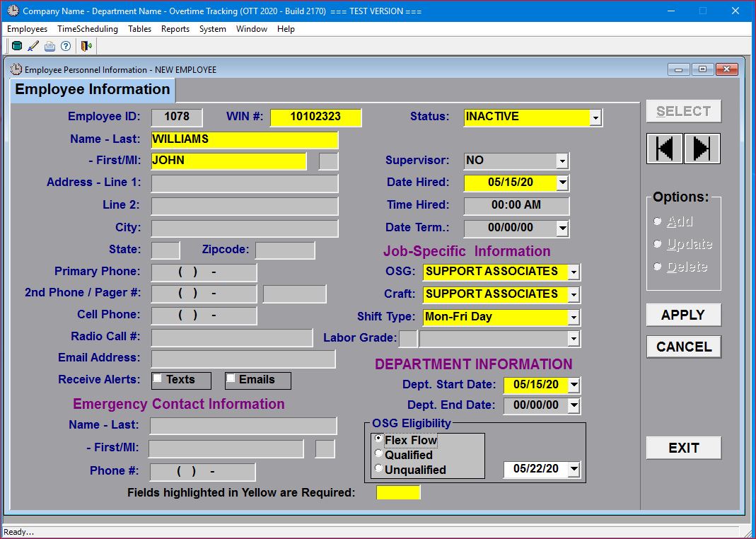Viewport: 756px width, 539px height.
Task: Select the Qualified eligibility radio button
Action: [x=379, y=454]
